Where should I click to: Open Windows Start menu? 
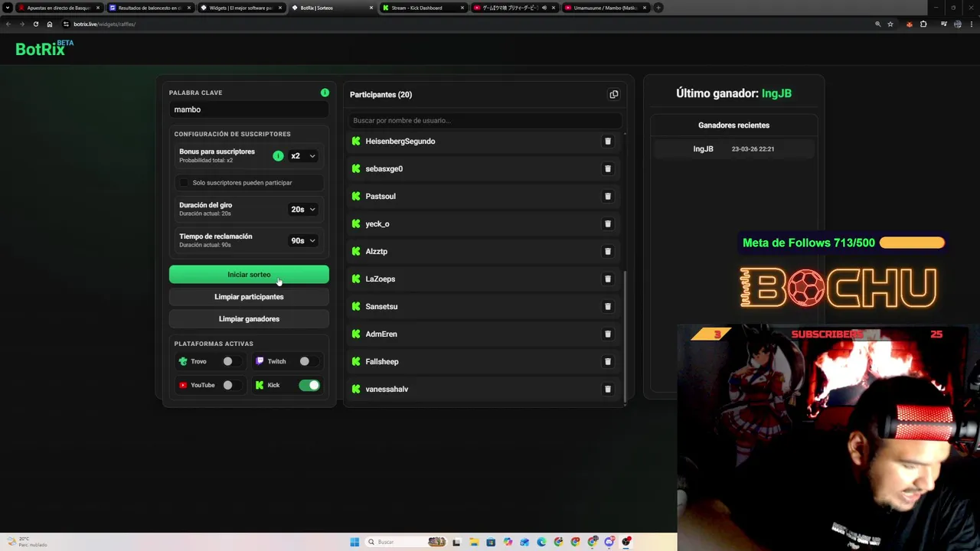click(x=354, y=542)
